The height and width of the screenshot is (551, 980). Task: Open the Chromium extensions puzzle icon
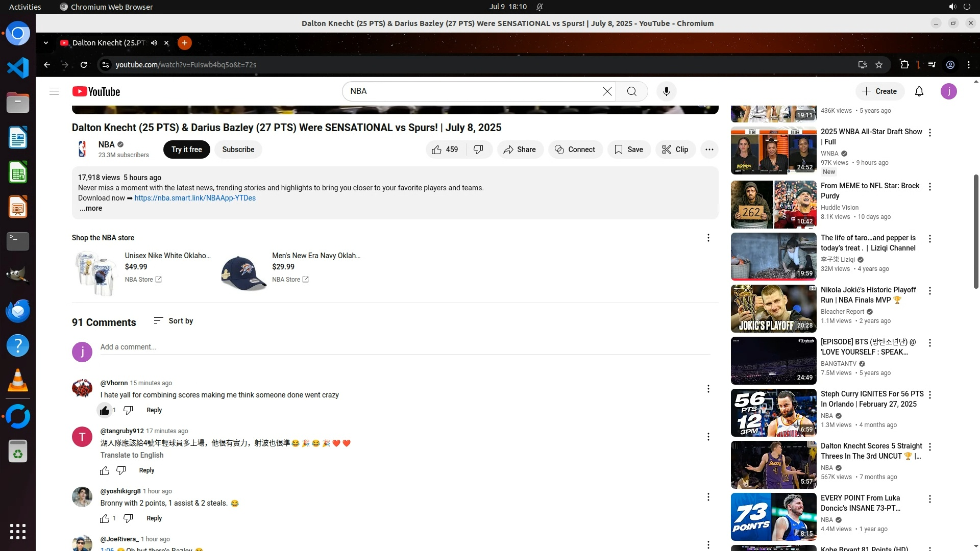point(904,65)
